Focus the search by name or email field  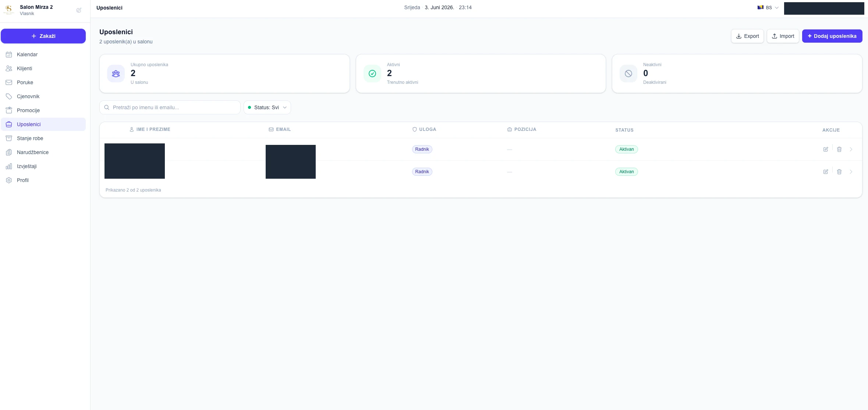[170, 107]
